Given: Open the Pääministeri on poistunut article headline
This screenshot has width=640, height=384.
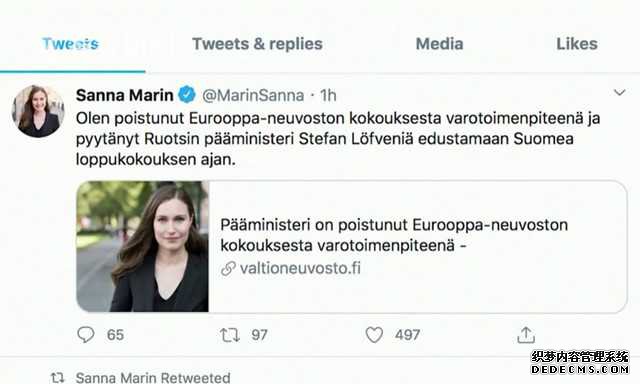Looking at the screenshot, I should click(394, 235).
